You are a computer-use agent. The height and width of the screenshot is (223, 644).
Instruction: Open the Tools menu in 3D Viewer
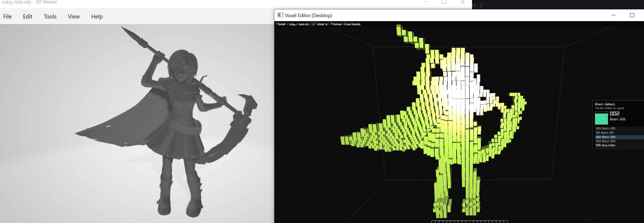click(50, 16)
